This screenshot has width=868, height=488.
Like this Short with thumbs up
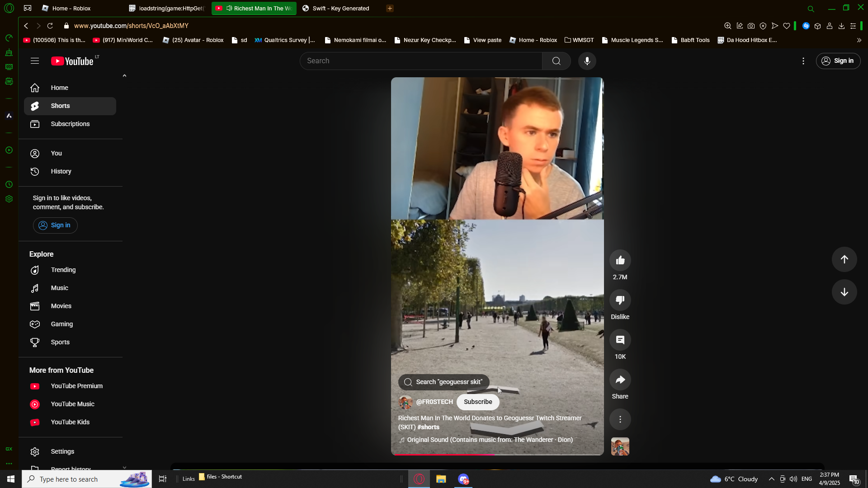(620, 260)
